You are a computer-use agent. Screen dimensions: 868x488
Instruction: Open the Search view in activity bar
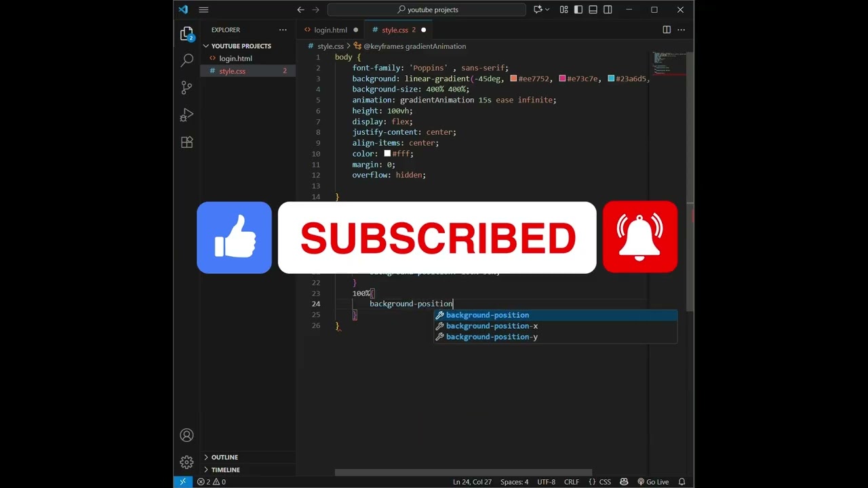187,60
